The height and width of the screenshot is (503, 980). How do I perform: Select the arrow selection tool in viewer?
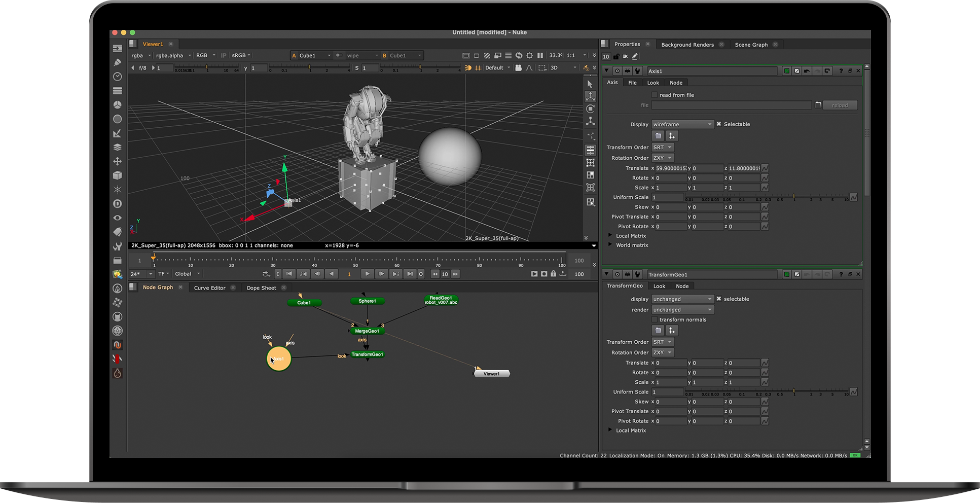pos(590,84)
